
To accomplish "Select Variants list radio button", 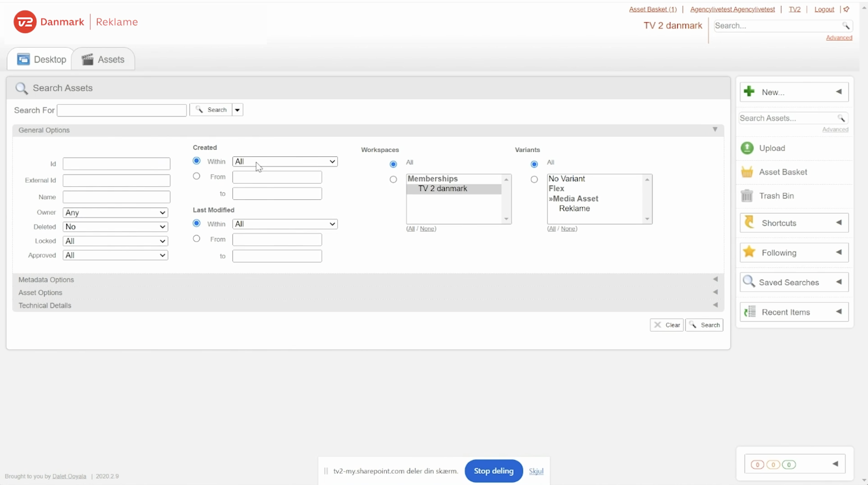I will click(534, 180).
